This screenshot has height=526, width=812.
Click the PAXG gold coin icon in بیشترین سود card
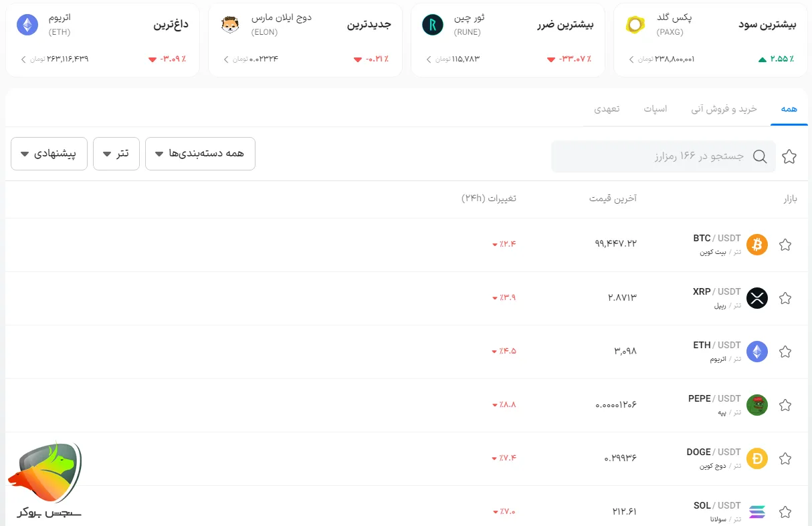pos(635,25)
